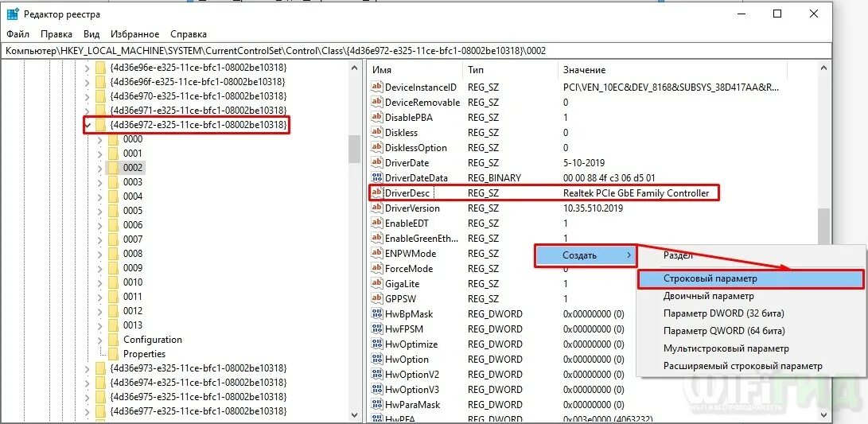Click the HwOptionV3 DWORD value icon

pos(377,390)
